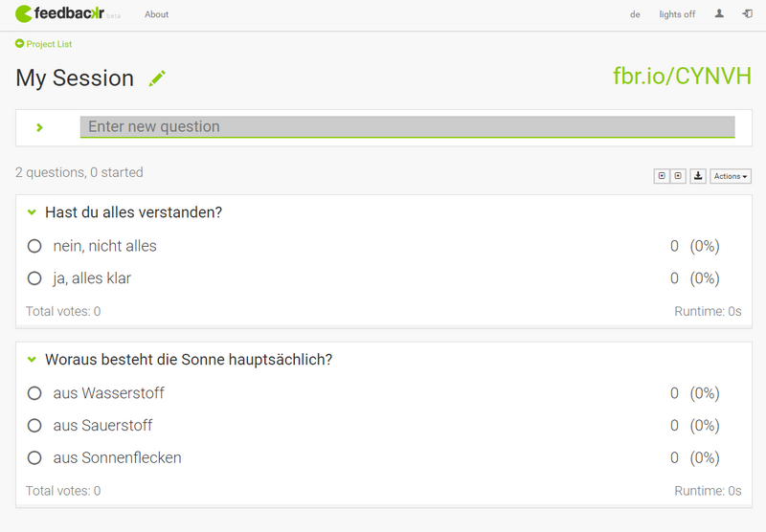Expand new question options chevron

coord(39,127)
